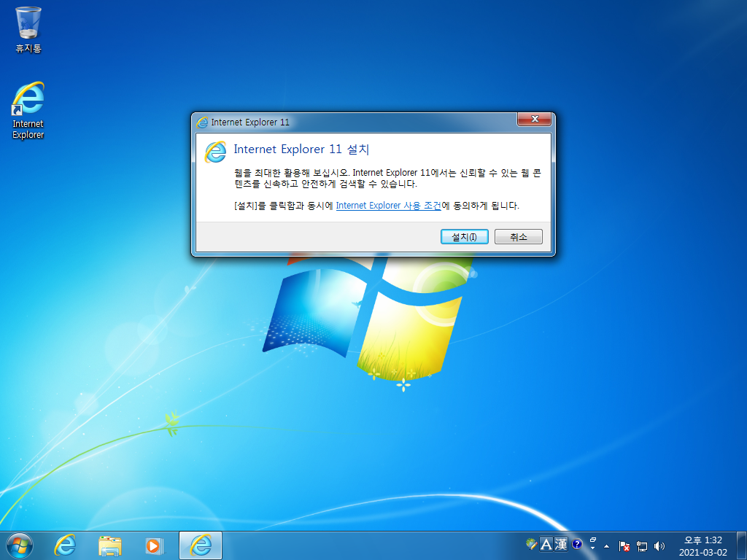Click the large IE logo inside the dialog

tap(216, 152)
